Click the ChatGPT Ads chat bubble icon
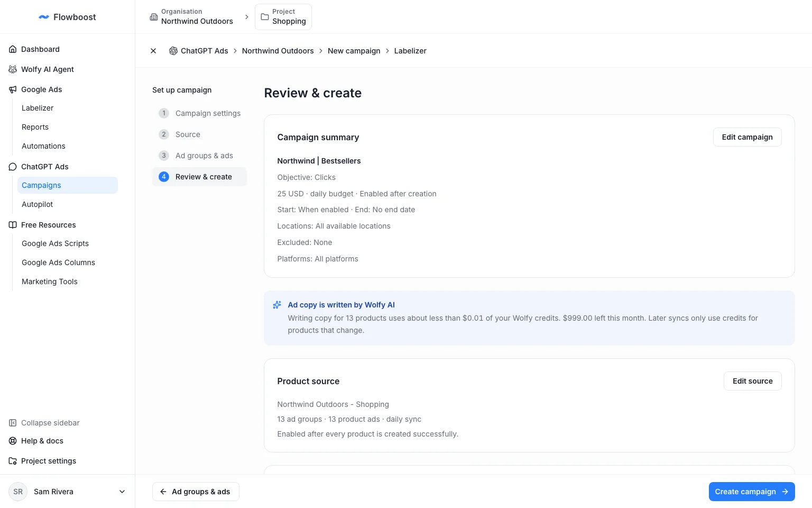 click(13, 167)
